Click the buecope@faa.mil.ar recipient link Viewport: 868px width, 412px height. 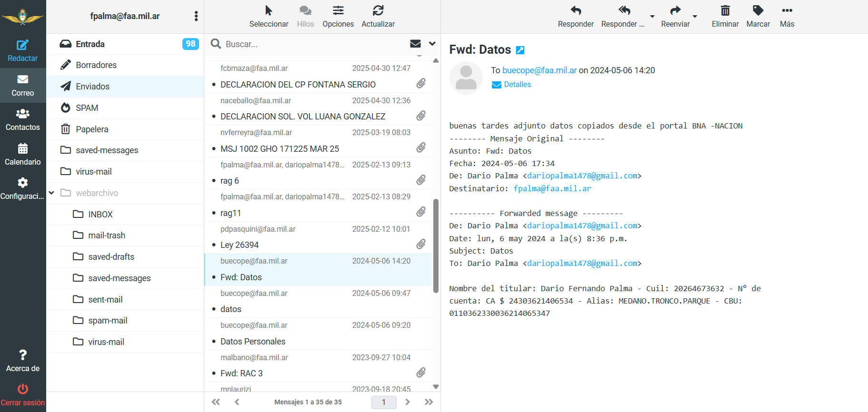click(539, 70)
